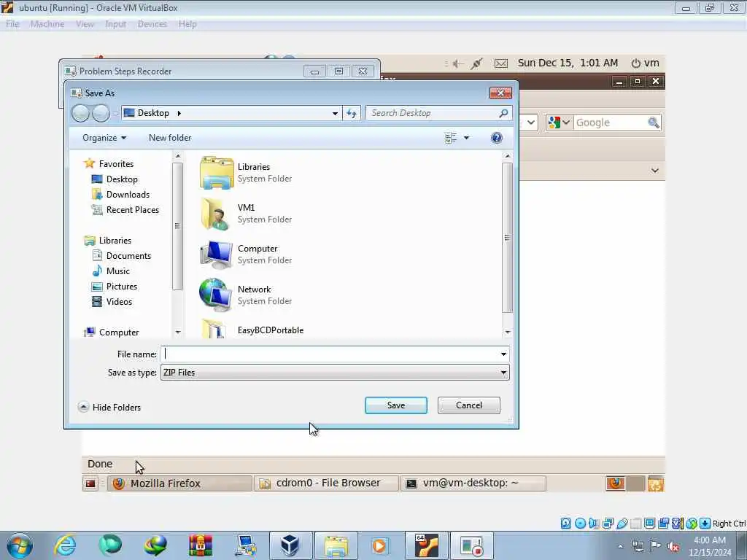Viewport: 747px width, 560px height.
Task: Open the address bar previous locations dropdown
Action: pos(335,113)
